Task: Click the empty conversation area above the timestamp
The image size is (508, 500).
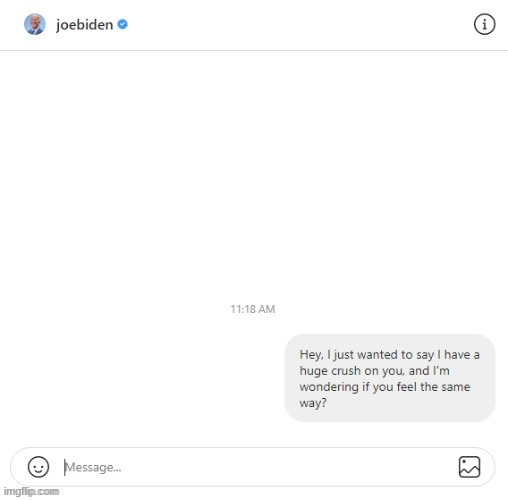Action: pos(253,173)
